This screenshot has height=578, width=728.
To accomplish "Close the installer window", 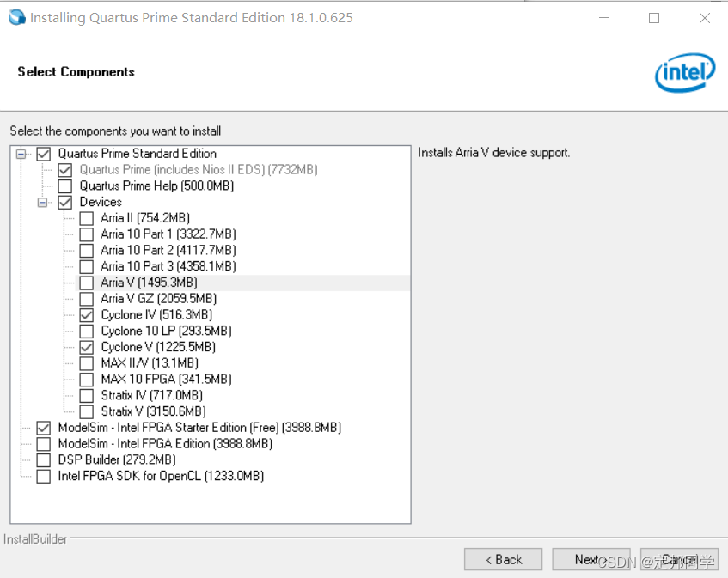I will (704, 18).
